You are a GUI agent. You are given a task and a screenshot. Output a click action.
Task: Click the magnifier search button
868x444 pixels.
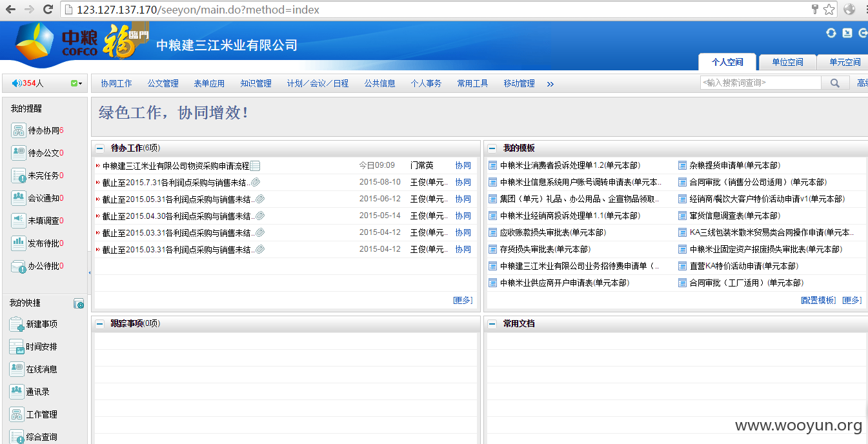(835, 83)
